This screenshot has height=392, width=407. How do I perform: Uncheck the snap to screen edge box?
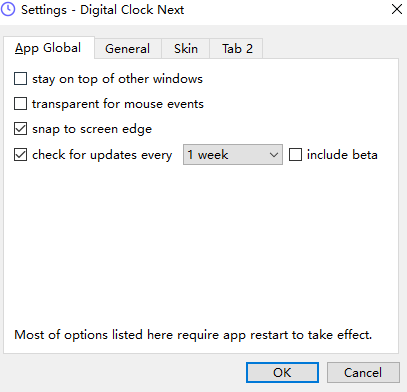pyautogui.click(x=20, y=129)
